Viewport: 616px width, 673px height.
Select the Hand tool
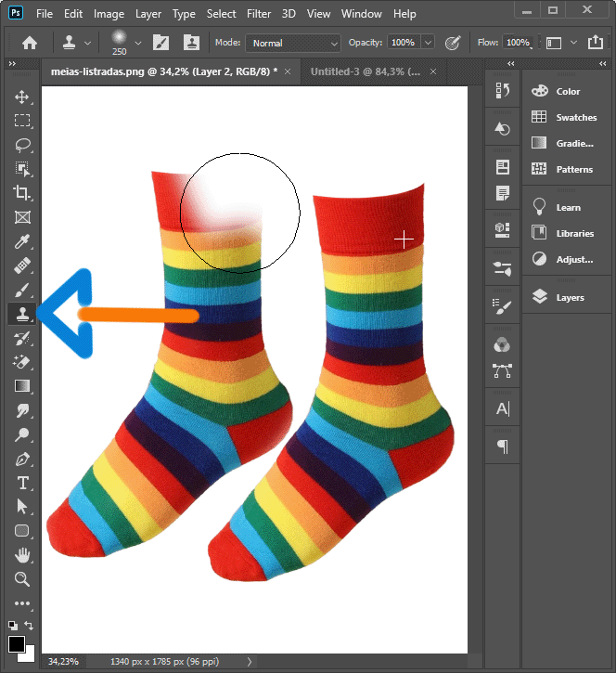click(x=22, y=555)
